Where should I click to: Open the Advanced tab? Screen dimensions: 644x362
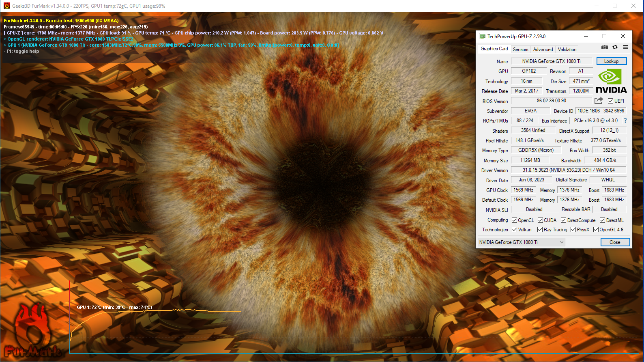coord(543,50)
